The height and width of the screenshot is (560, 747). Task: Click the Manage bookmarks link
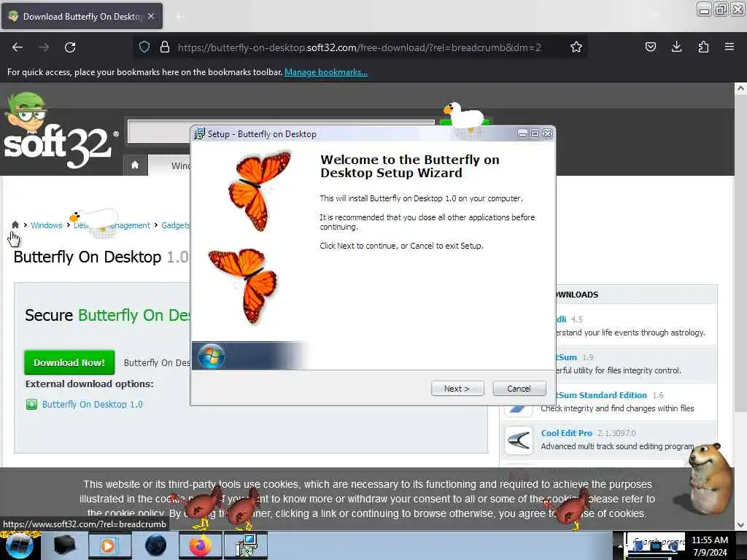coord(326,72)
